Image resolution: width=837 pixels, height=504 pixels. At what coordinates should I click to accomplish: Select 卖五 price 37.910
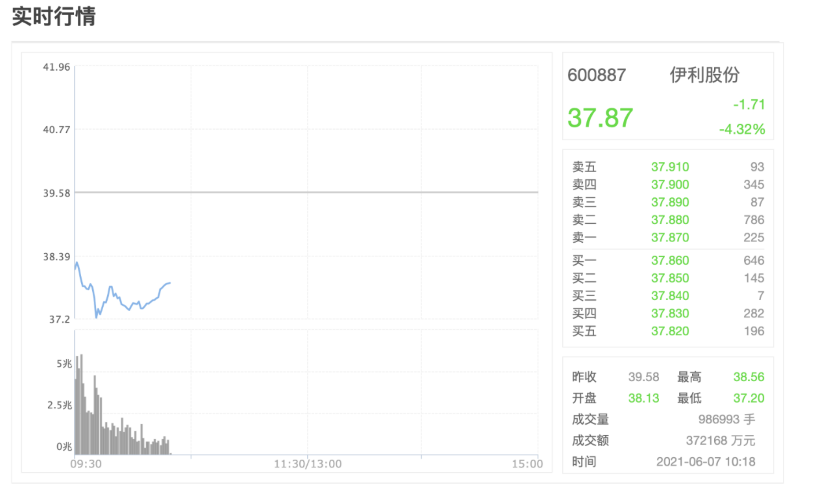670,167
